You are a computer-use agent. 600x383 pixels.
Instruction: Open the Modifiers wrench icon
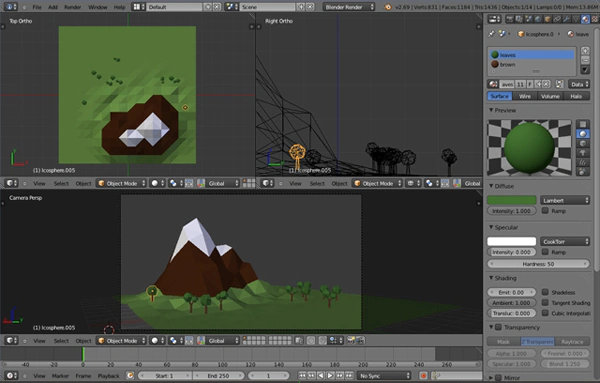(x=567, y=19)
